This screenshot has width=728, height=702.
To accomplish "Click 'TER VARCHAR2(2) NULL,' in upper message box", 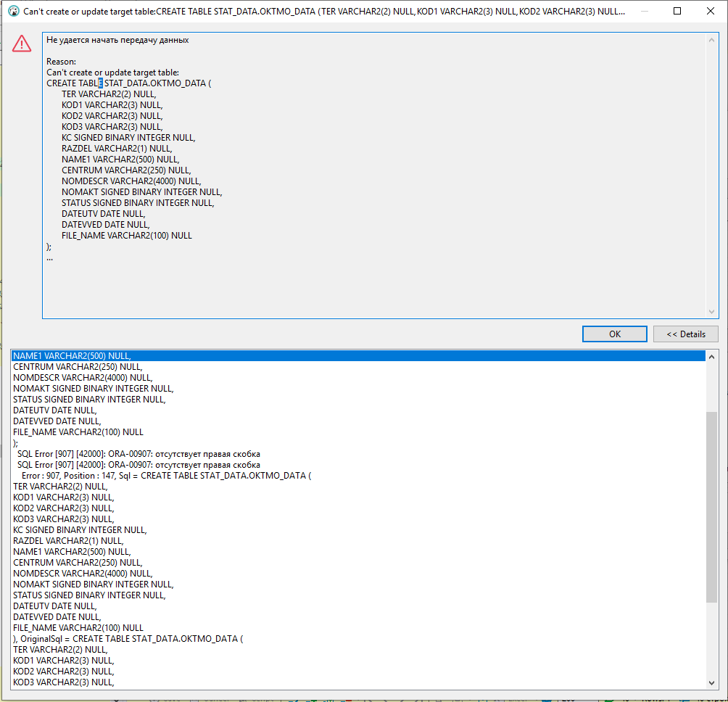I will 109,94.
